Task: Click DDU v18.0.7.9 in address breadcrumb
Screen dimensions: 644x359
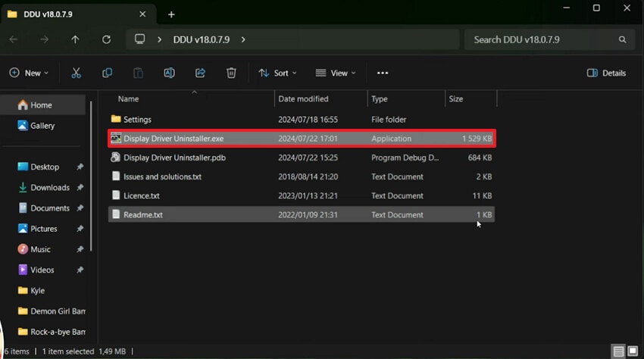Action: [202, 39]
